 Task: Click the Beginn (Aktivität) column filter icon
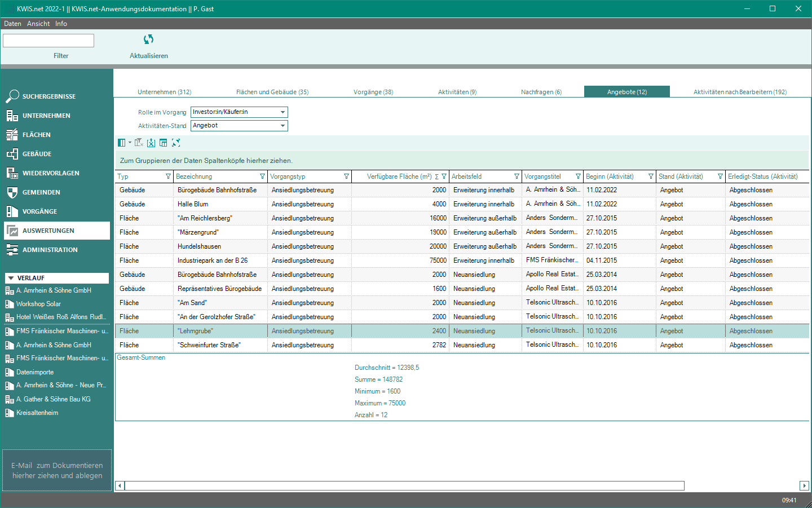click(x=651, y=176)
